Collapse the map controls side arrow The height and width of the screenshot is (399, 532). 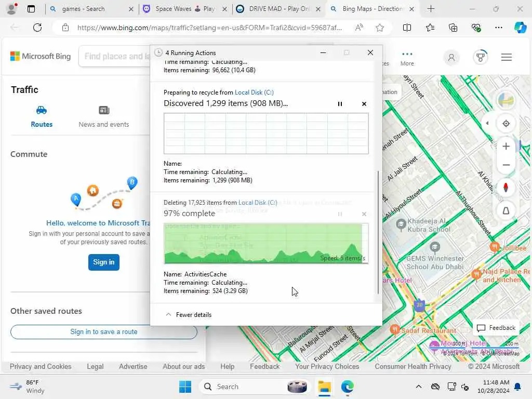pos(487,124)
